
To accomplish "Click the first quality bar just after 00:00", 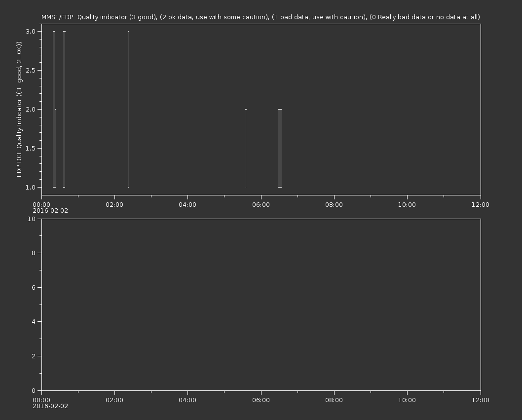I will [54, 109].
